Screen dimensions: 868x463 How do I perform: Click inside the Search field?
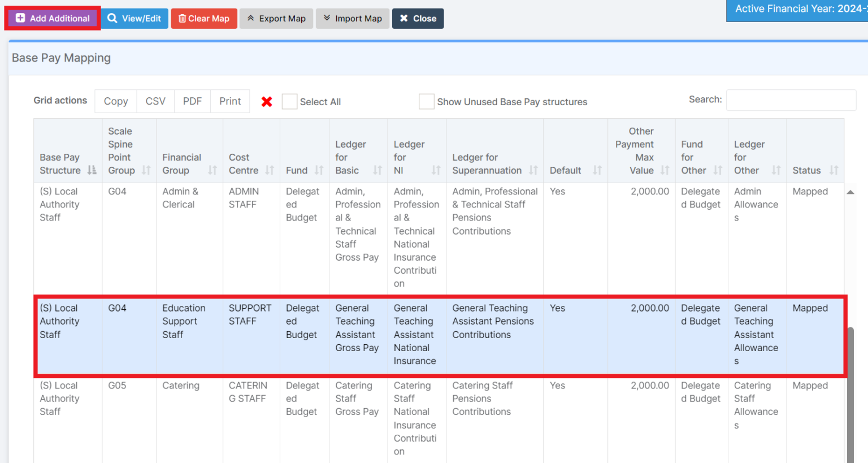coord(791,100)
